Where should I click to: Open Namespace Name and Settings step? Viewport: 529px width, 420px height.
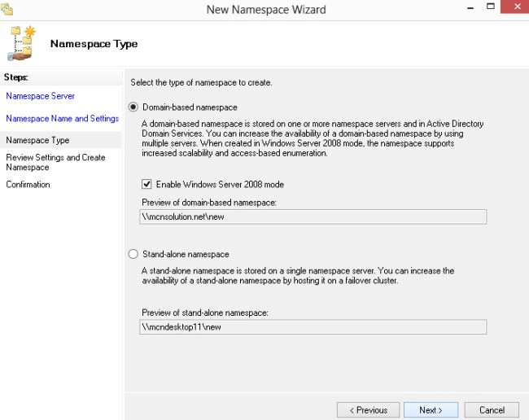tap(63, 118)
